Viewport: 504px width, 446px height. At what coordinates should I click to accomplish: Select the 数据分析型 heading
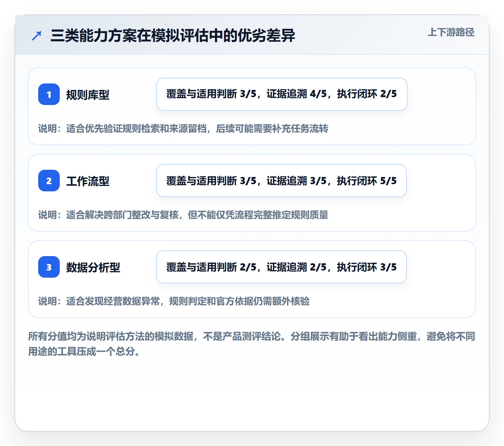pyautogui.click(x=93, y=267)
